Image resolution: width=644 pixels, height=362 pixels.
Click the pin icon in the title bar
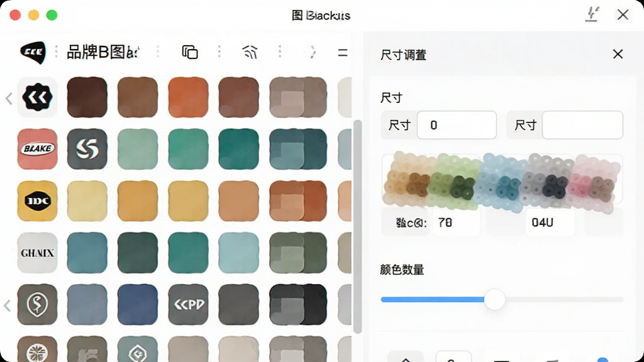pyautogui.click(x=592, y=15)
